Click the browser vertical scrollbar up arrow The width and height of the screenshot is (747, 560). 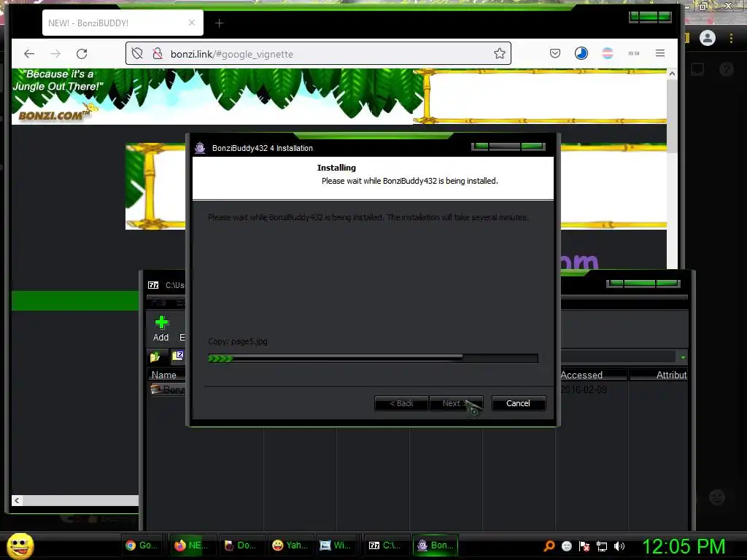(x=672, y=74)
